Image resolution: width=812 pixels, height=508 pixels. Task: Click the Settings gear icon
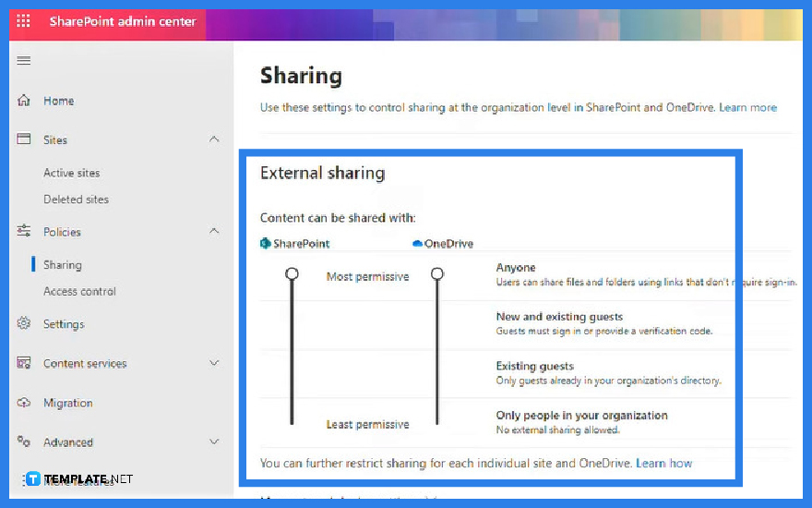[24, 323]
